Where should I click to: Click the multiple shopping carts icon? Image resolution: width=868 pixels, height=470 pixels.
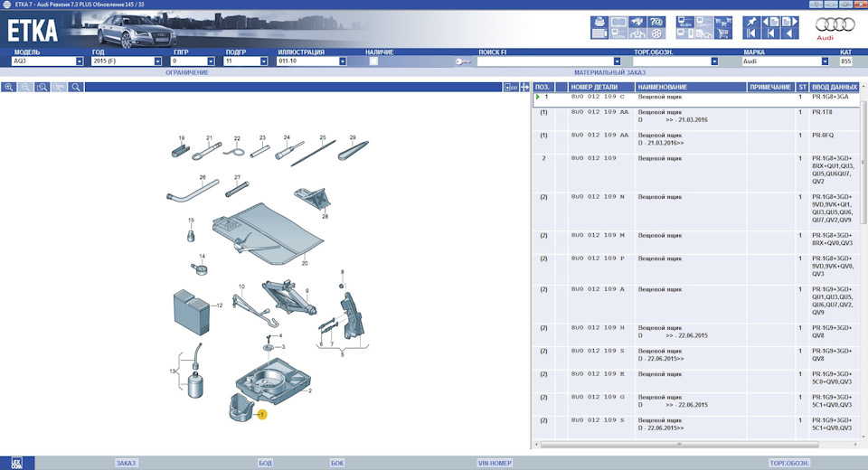[x=723, y=22]
